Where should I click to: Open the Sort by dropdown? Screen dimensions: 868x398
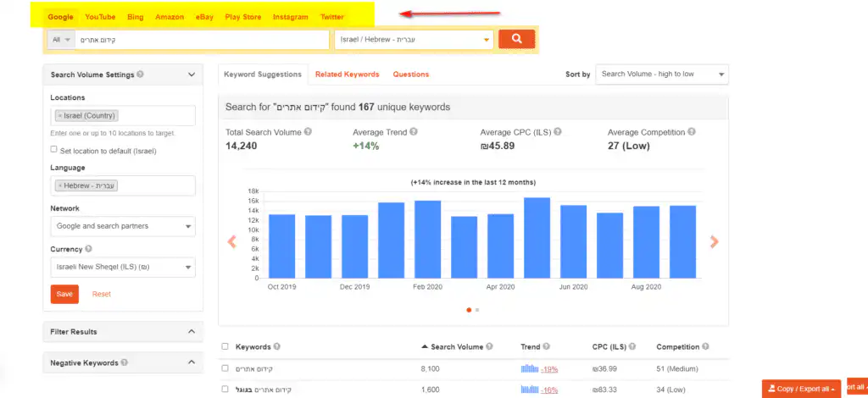point(661,75)
